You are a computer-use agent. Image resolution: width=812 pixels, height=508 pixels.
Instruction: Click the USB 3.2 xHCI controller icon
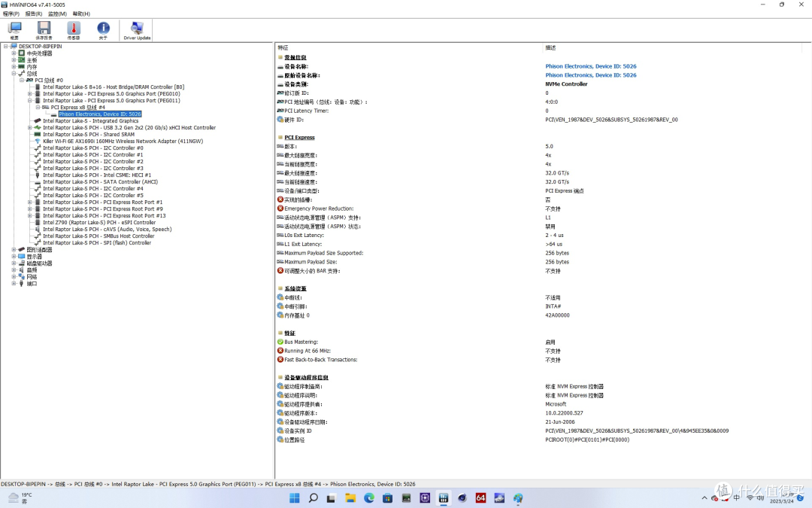(38, 127)
